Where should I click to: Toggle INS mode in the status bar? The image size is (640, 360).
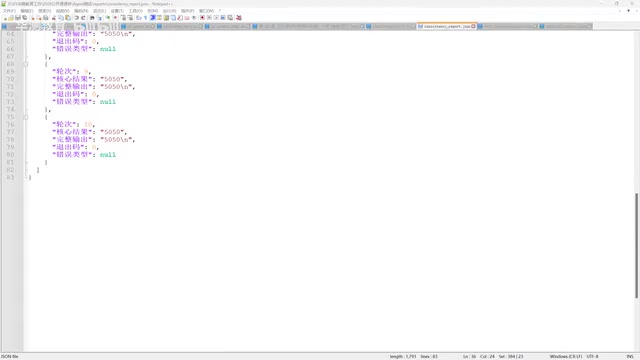pyautogui.click(x=630, y=356)
